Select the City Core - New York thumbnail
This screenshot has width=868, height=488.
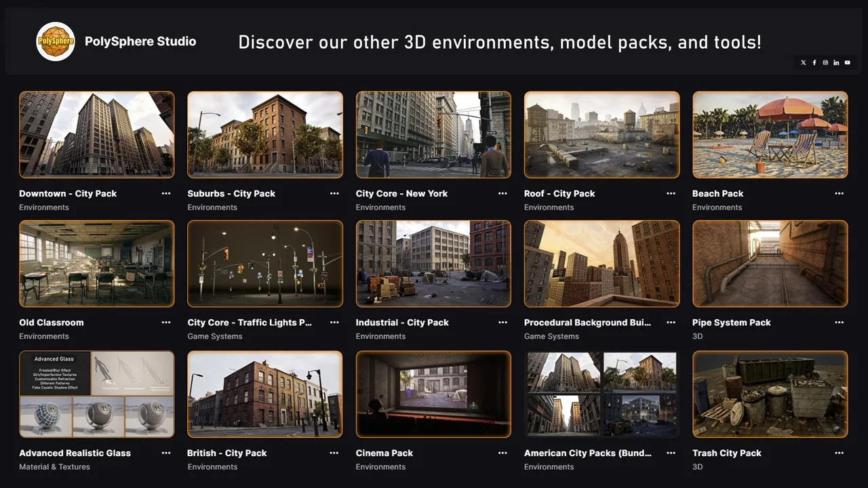click(433, 135)
